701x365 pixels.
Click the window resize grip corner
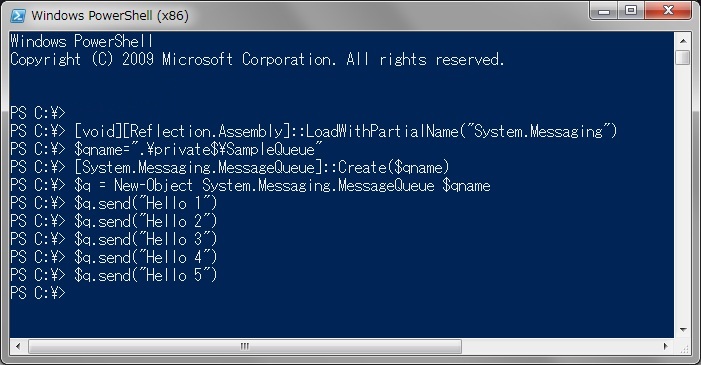point(684,348)
